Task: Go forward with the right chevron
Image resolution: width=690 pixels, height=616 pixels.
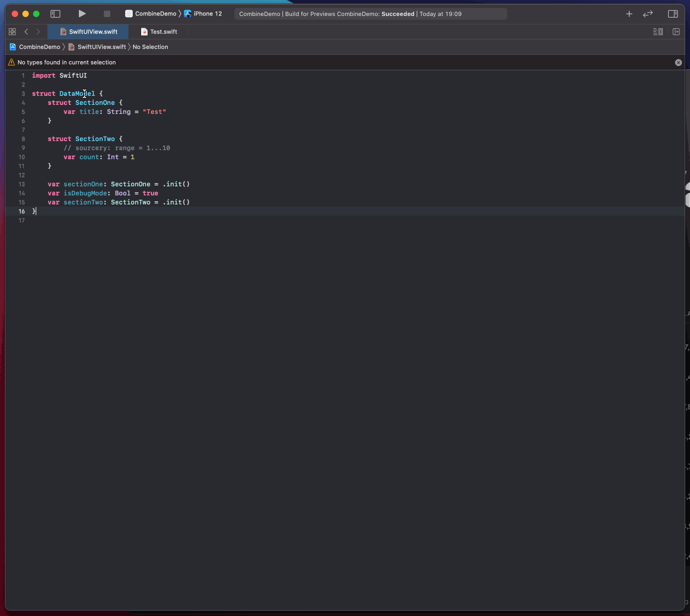Action: [38, 32]
